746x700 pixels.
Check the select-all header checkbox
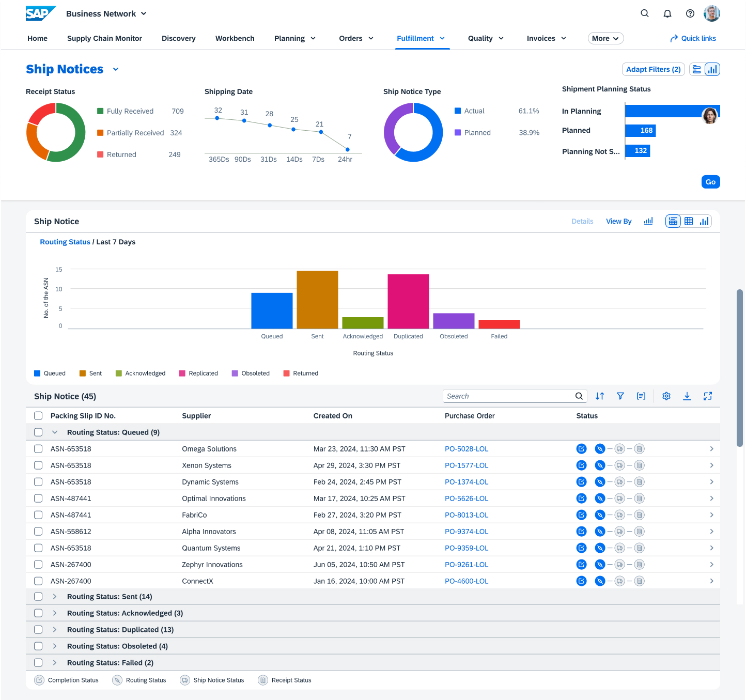point(38,416)
